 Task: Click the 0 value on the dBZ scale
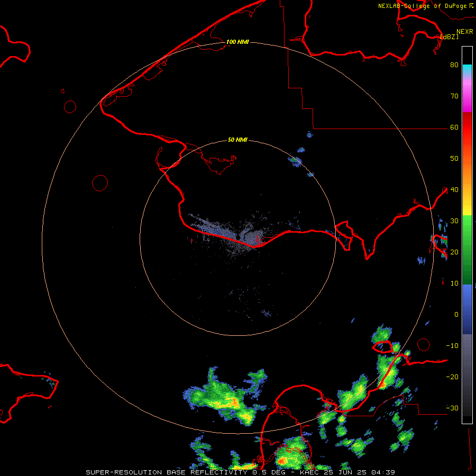456,315
